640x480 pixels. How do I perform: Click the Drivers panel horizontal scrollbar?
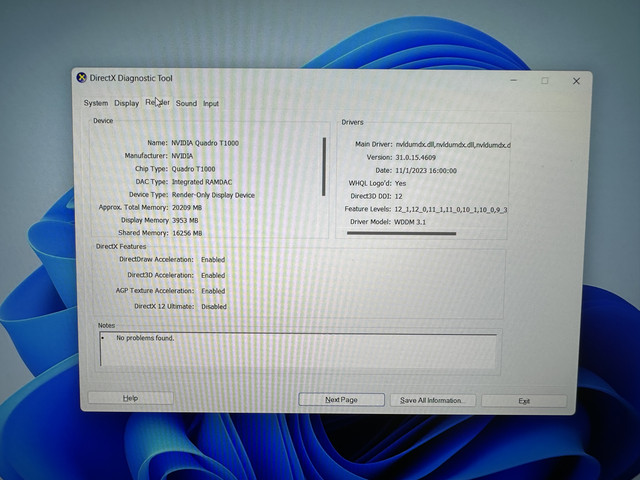pos(401,233)
